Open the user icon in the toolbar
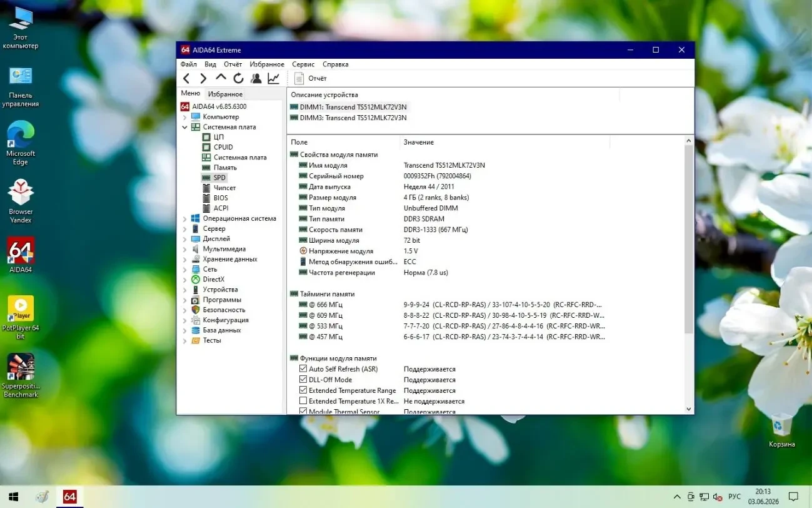This screenshot has width=812, height=508. (256, 78)
